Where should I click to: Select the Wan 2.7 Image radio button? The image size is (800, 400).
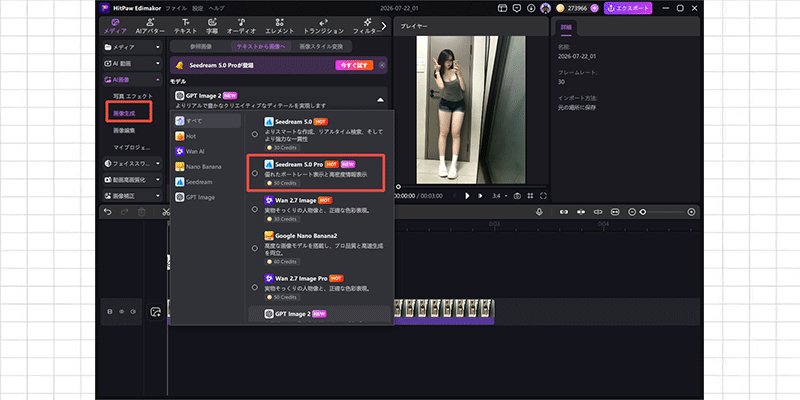[x=255, y=209]
